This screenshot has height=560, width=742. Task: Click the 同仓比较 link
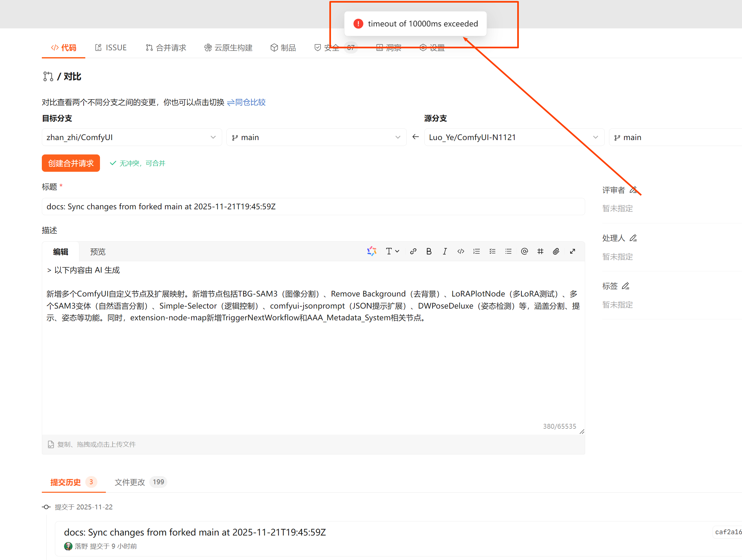pos(246,102)
